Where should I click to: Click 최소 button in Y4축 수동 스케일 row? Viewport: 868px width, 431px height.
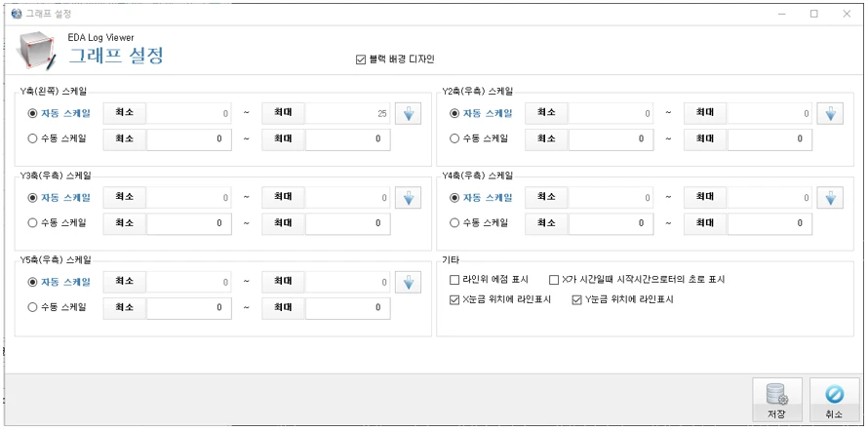(546, 223)
